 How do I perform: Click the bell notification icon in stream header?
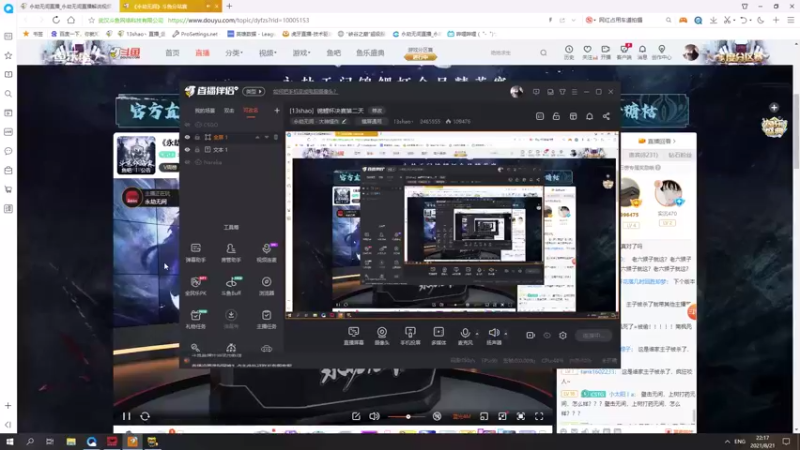coord(589,116)
